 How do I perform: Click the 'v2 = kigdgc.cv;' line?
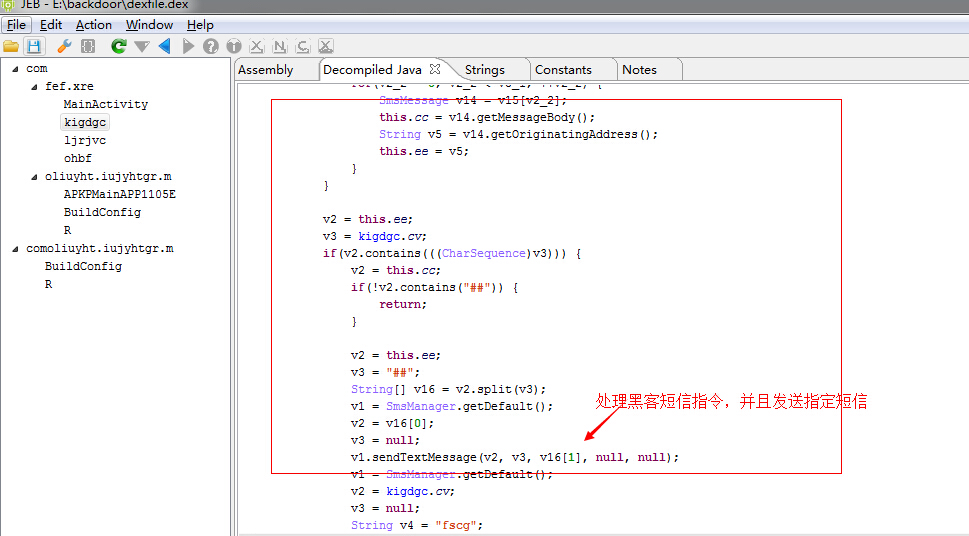tap(403, 491)
